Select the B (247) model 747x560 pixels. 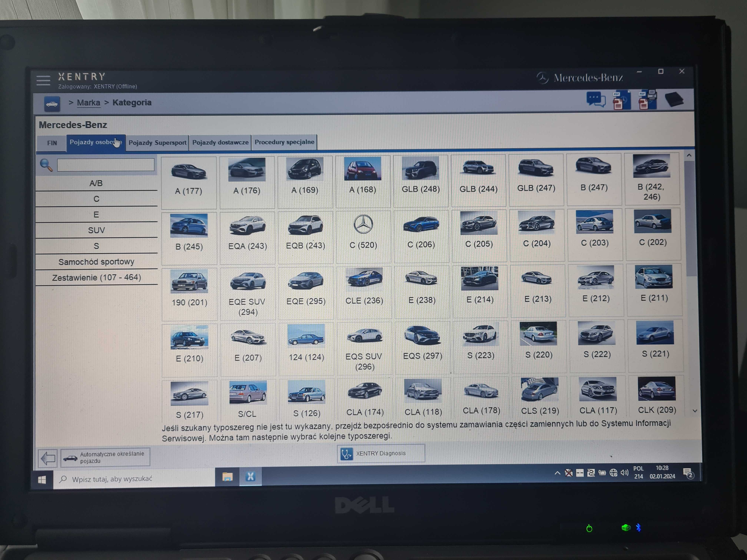pos(594,179)
